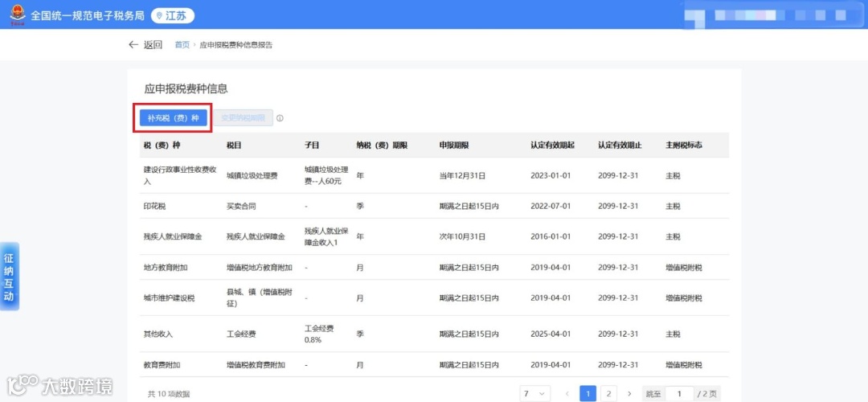Select the 地方教育附加 row cell
Viewport: 868px width, 402px height.
(x=166, y=268)
